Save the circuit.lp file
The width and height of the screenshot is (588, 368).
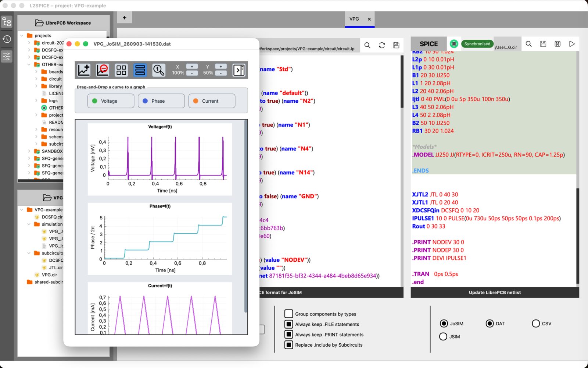pyautogui.click(x=396, y=45)
